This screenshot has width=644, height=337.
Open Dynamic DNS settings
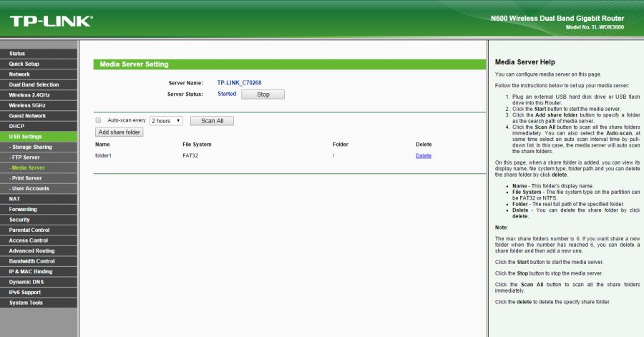(26, 282)
